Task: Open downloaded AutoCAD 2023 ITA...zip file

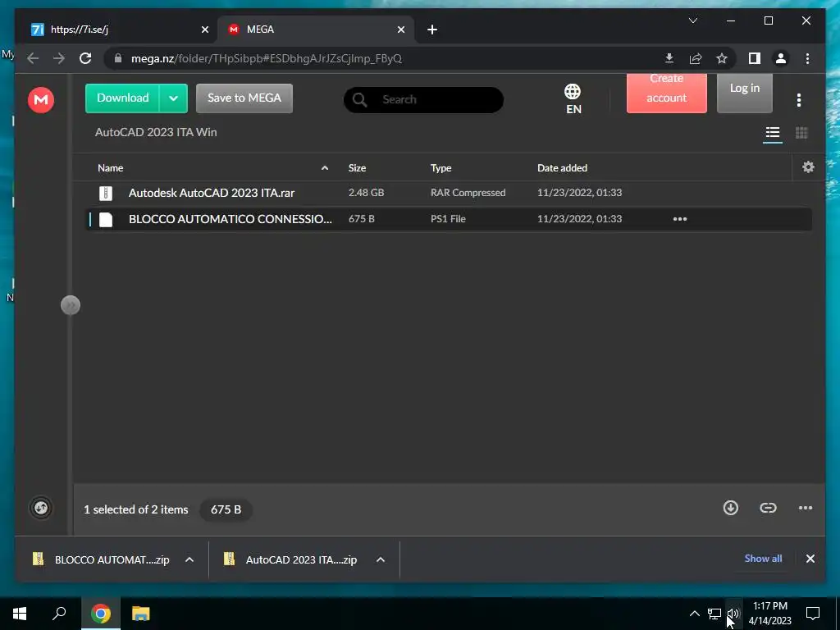Action: pyautogui.click(x=291, y=559)
